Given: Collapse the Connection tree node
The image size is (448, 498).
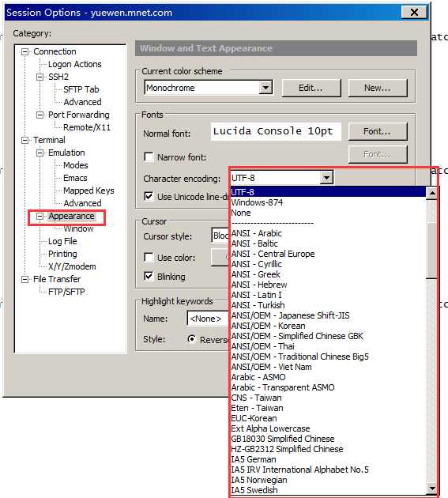Looking at the screenshot, I should (x=24, y=51).
